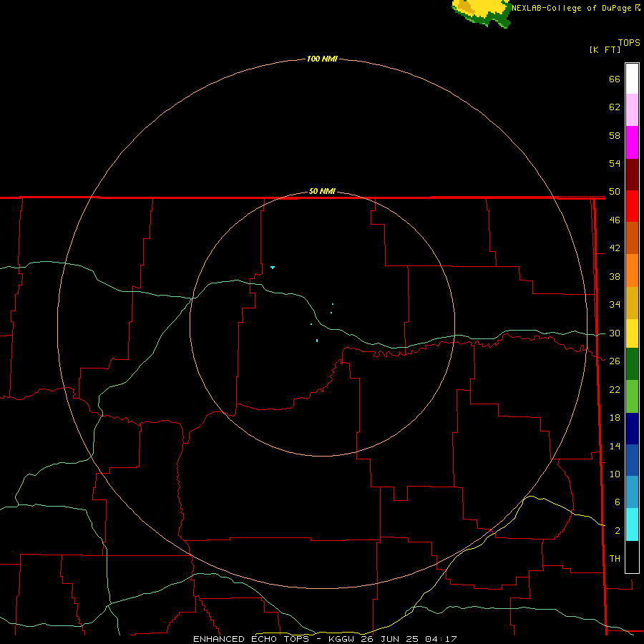Click the TOPS legend heading
Screen dimensions: 644x644
(629, 42)
